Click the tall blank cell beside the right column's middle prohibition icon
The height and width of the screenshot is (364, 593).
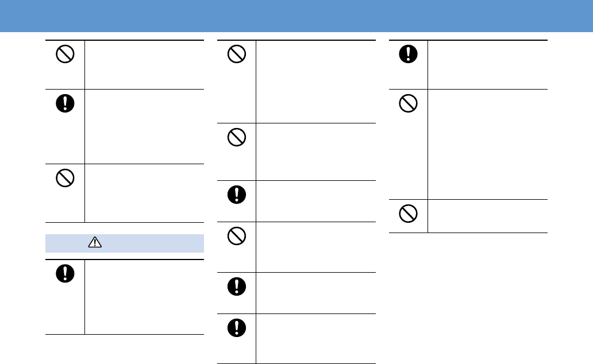[488, 144]
